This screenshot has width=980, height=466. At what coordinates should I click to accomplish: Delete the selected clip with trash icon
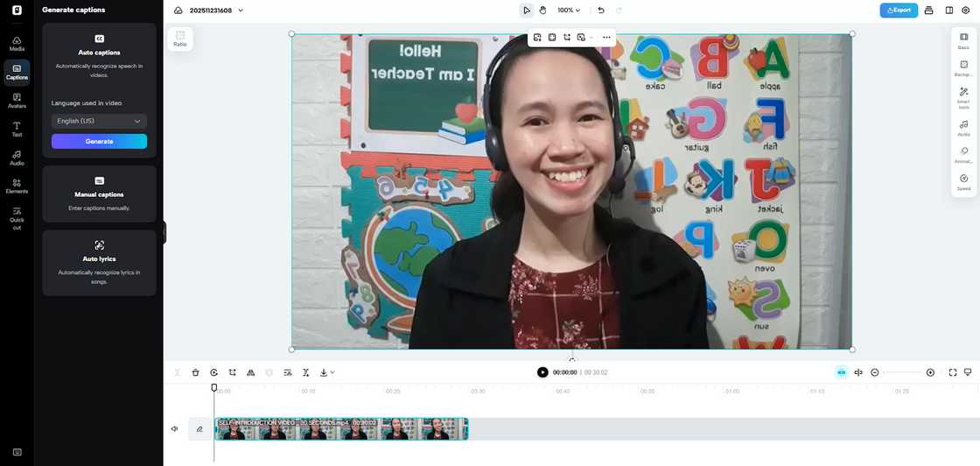[195, 372]
